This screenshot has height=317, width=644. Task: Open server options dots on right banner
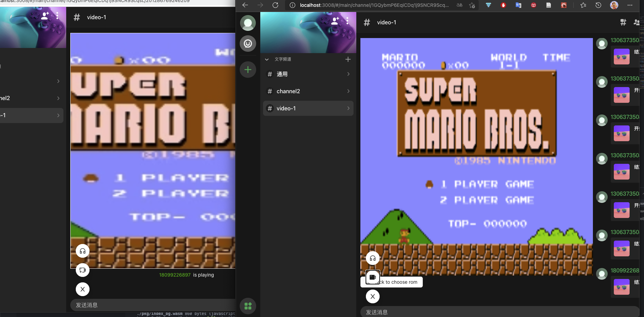[347, 21]
